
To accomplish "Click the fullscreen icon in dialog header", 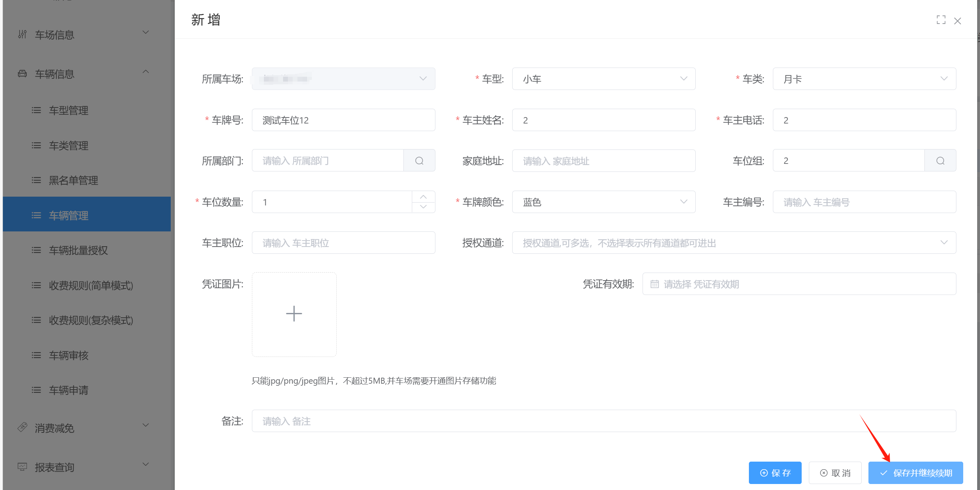I will [x=941, y=20].
